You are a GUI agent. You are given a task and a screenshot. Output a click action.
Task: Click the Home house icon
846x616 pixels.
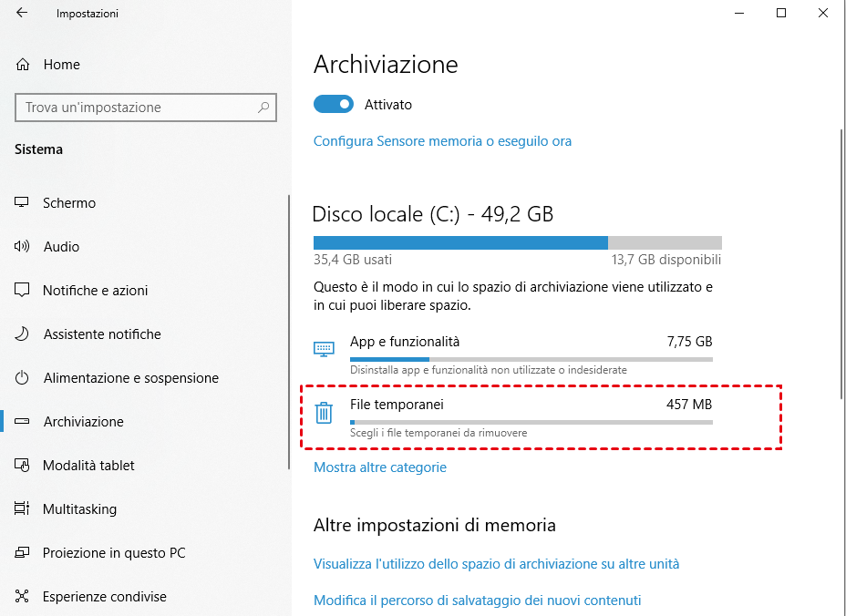coord(23,65)
